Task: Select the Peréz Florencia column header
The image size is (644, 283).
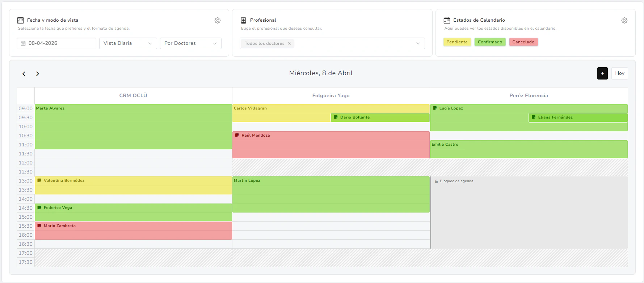Action: pyautogui.click(x=529, y=95)
